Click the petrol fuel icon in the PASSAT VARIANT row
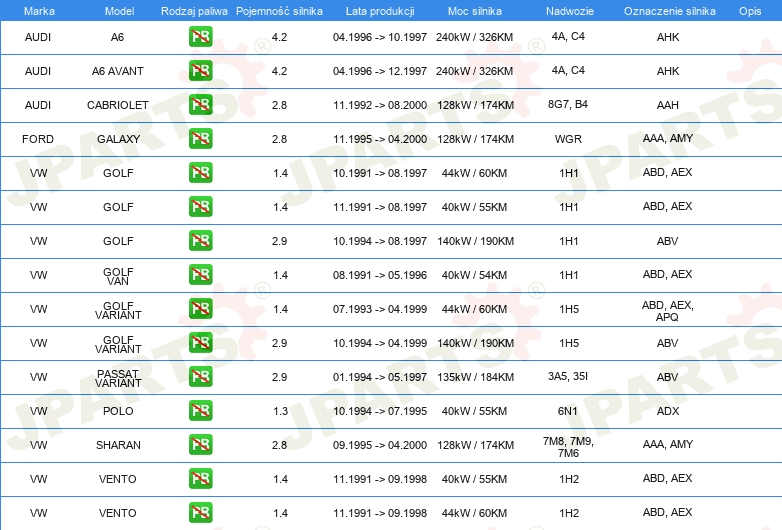Viewport: 782px width, 530px height. (200, 376)
